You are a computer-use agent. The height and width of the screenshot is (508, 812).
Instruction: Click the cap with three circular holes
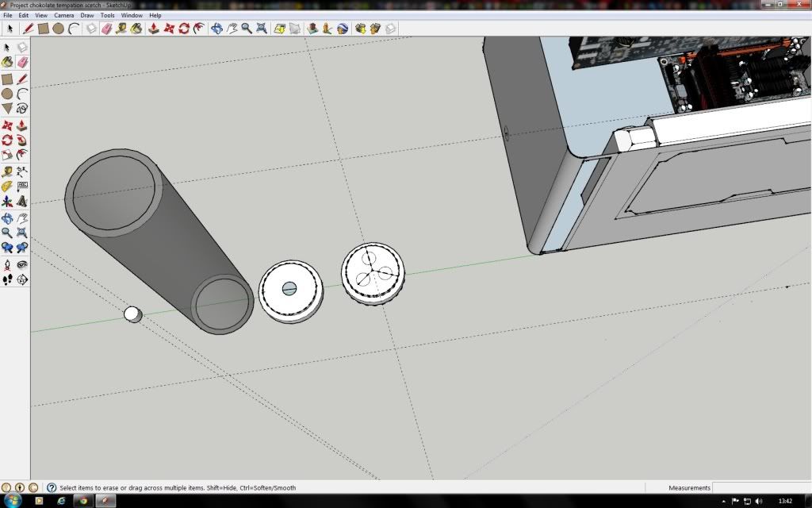click(373, 273)
